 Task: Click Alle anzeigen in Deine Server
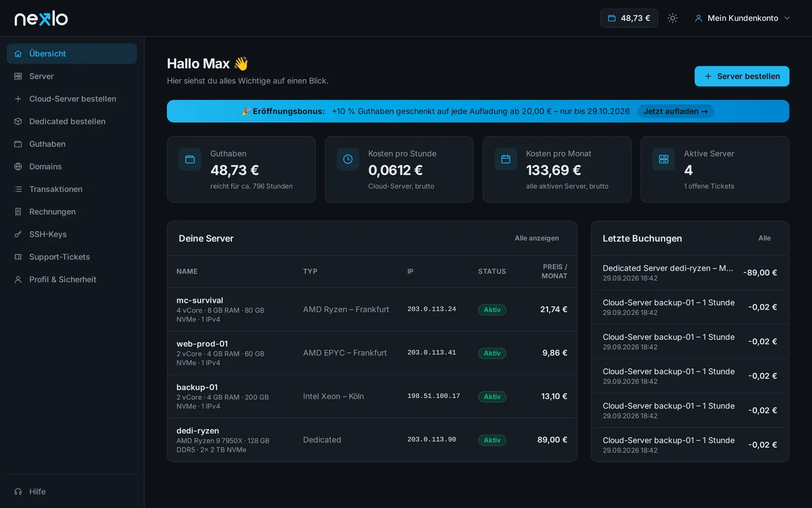click(536, 238)
